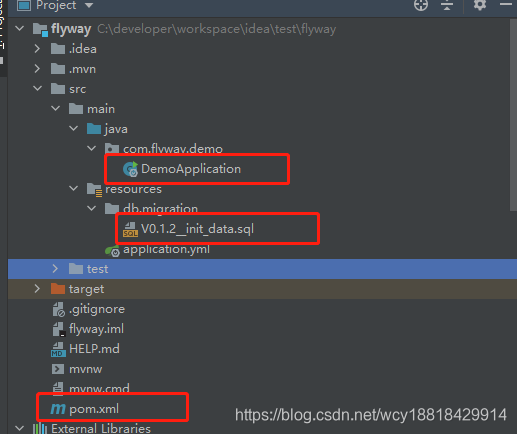Screen dimensions: 517x434
Task: Click the db.migration folder icon
Action: (112, 208)
